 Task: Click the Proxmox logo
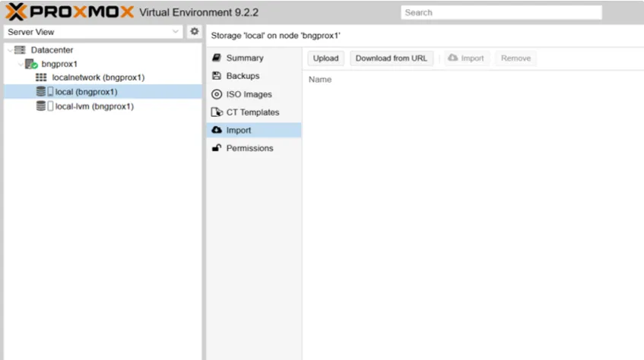[x=69, y=12]
